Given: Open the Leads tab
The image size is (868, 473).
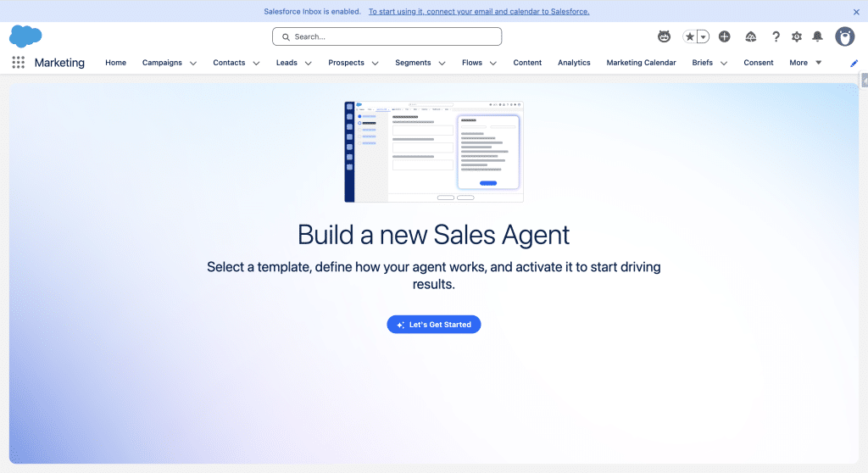Looking at the screenshot, I should click(x=287, y=63).
